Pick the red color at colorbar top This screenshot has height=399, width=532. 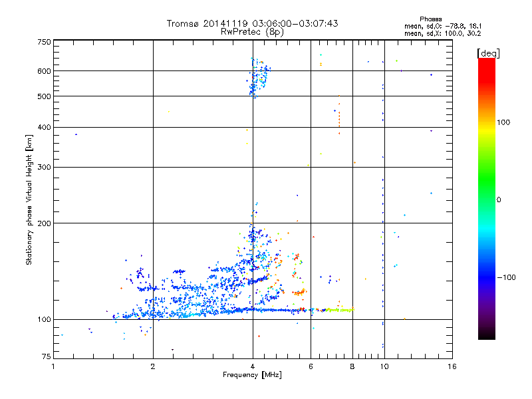(x=486, y=63)
